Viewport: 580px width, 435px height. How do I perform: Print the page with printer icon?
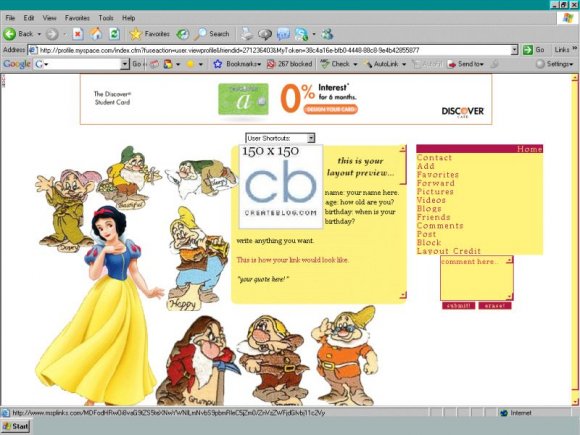tap(247, 34)
